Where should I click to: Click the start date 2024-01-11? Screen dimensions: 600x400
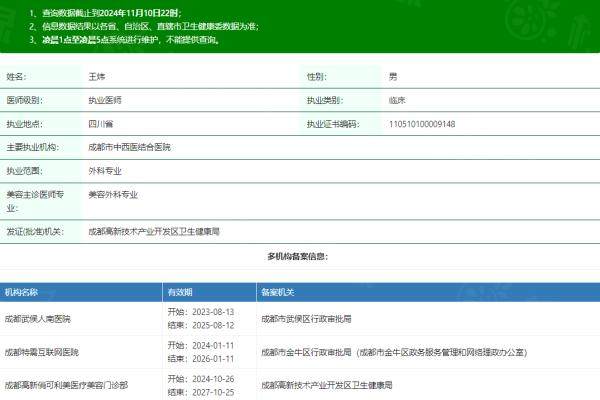click(209, 345)
